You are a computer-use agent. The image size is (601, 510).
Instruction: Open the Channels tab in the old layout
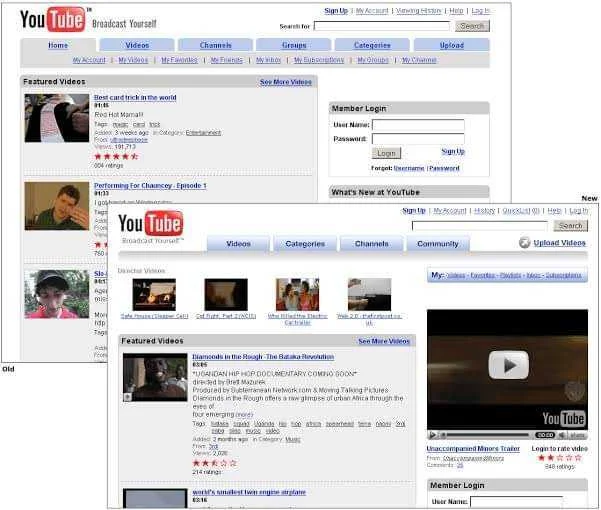[x=215, y=45]
